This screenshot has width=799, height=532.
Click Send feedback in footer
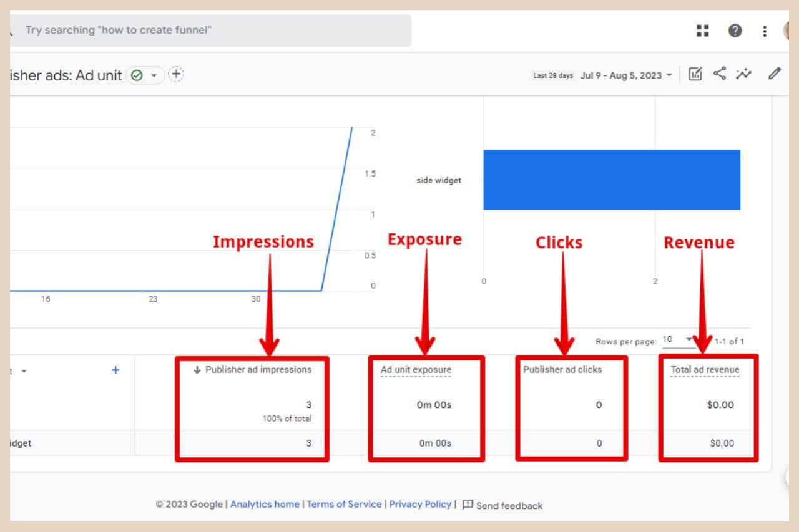502,505
